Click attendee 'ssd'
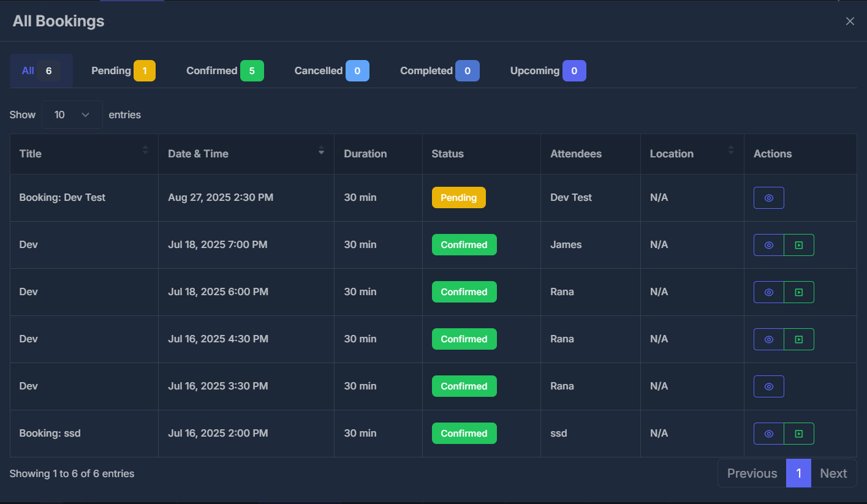The height and width of the screenshot is (504, 867). click(x=559, y=434)
